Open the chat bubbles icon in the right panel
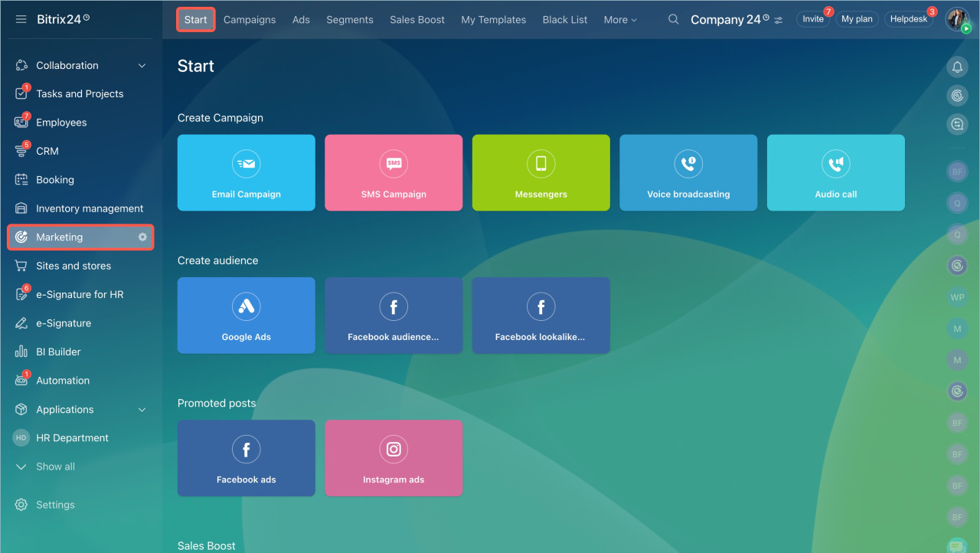 (x=957, y=124)
